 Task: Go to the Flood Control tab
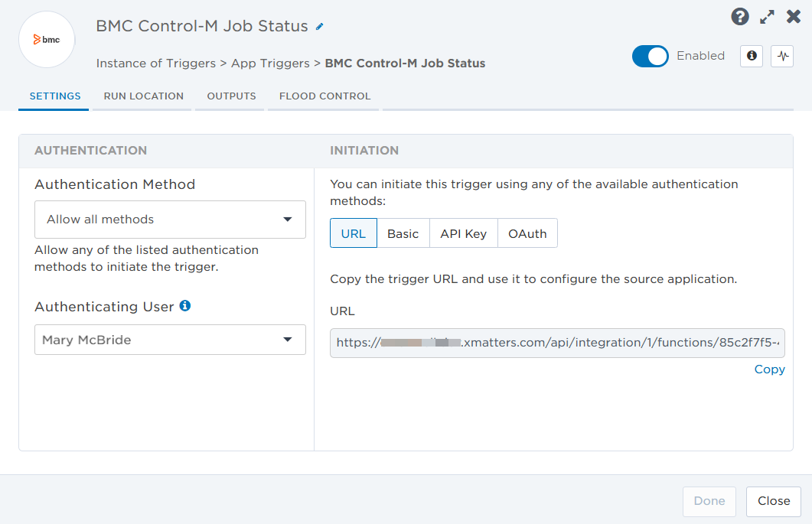(324, 96)
